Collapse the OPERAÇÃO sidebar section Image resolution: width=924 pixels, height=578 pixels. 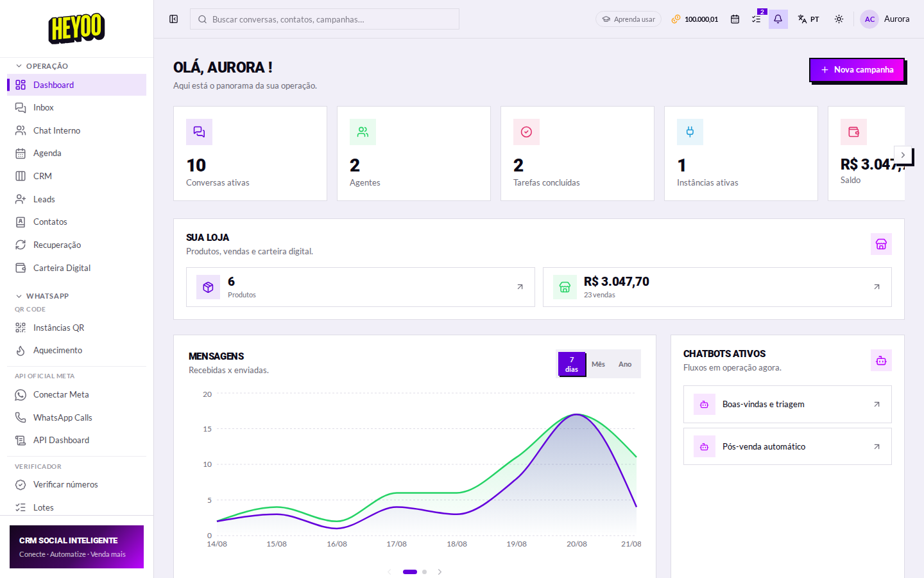(42, 66)
